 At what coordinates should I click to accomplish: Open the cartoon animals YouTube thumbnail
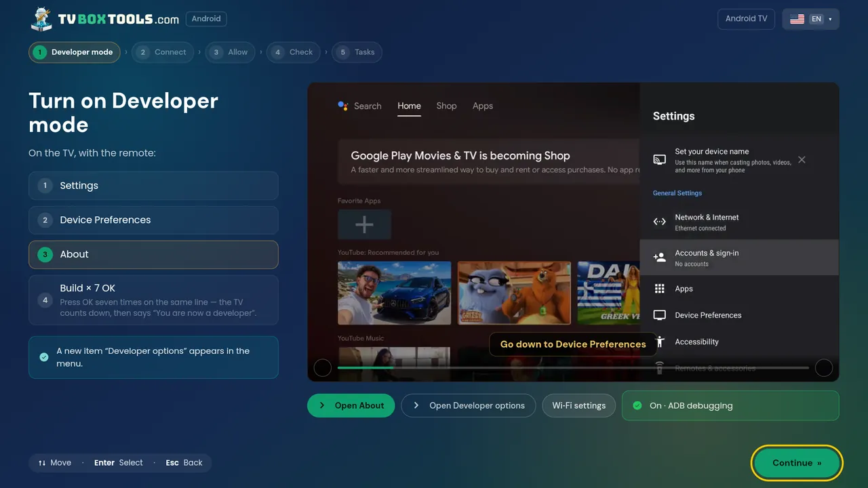tap(514, 293)
